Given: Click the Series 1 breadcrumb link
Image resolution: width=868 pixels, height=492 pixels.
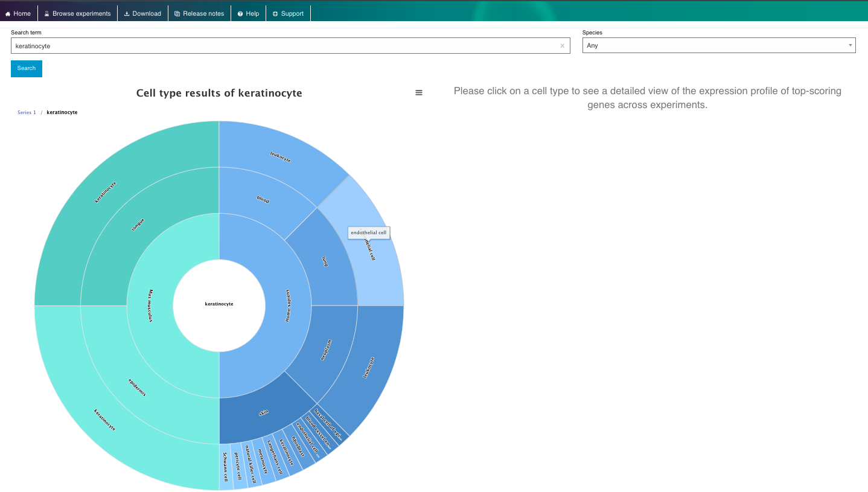Looking at the screenshot, I should tap(27, 112).
